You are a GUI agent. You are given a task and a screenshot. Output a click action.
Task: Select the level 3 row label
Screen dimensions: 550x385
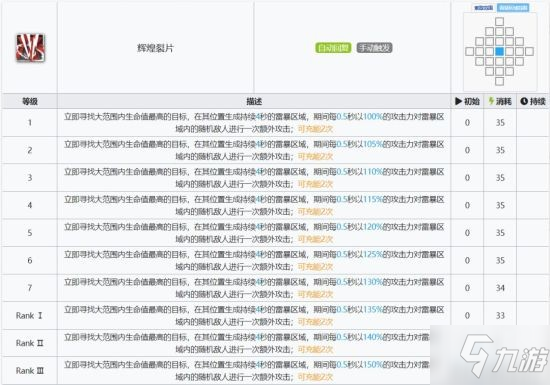pos(30,178)
